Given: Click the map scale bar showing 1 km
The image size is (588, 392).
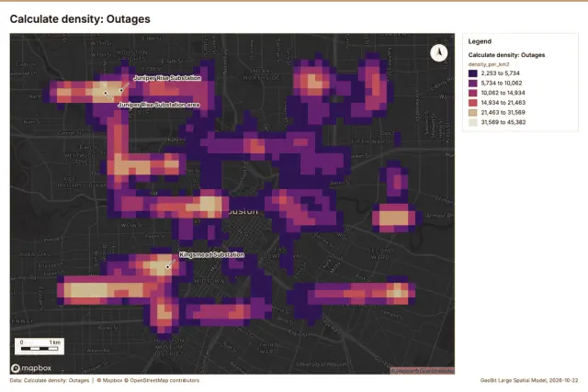Looking at the screenshot, I should point(40,346).
